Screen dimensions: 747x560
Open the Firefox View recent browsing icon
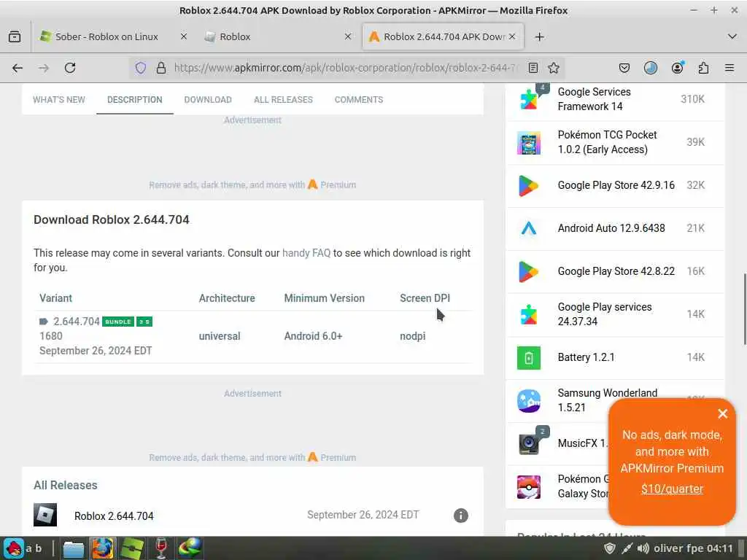[15, 36]
